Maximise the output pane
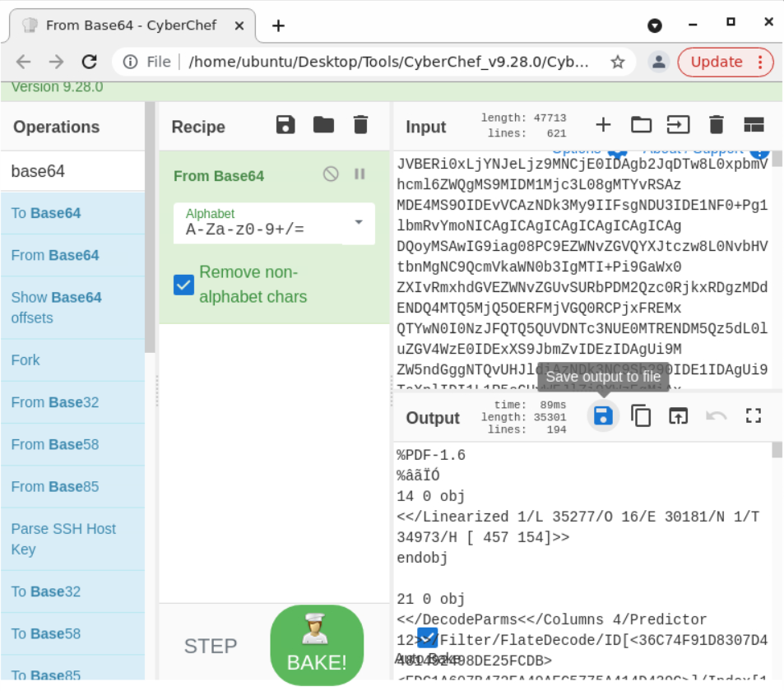This screenshot has width=784, height=691. click(754, 416)
